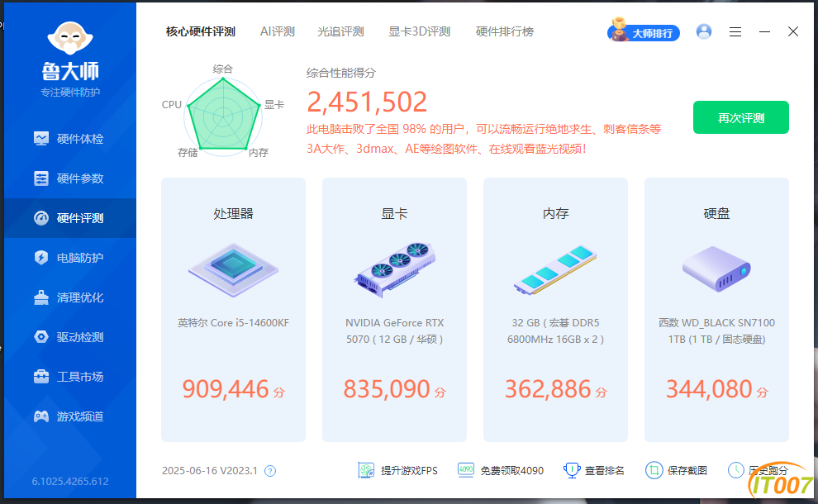Click the help icon beside V2023.1
Screen dimensions: 818x504
coord(269,471)
